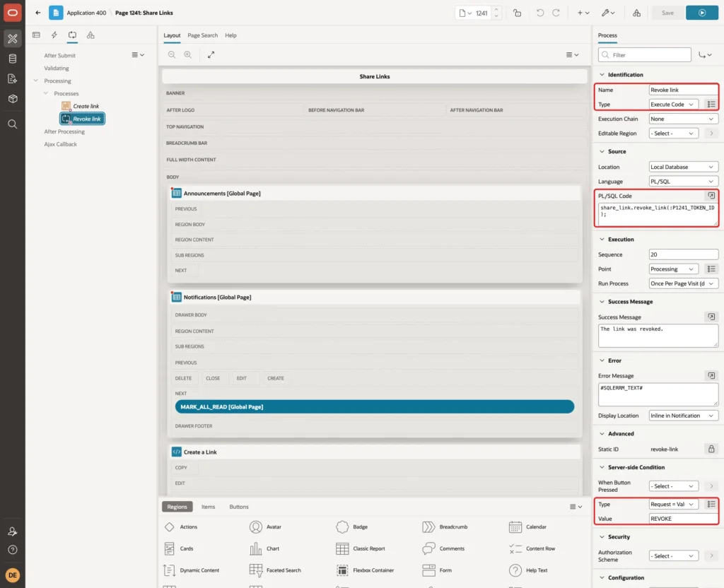724x588 pixels.
Task: Click the Ajax Callback tree node
Action: [61, 144]
